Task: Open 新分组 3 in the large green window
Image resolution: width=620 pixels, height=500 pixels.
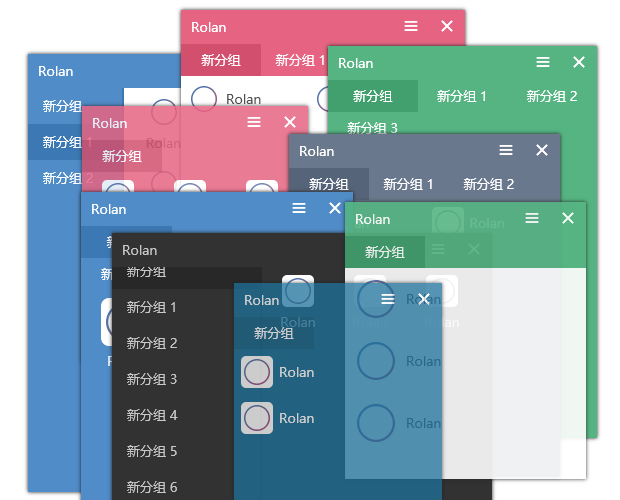Action: [372, 128]
